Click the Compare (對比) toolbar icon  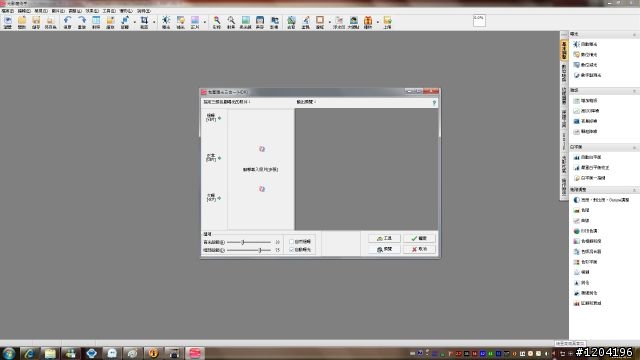(x=96, y=22)
